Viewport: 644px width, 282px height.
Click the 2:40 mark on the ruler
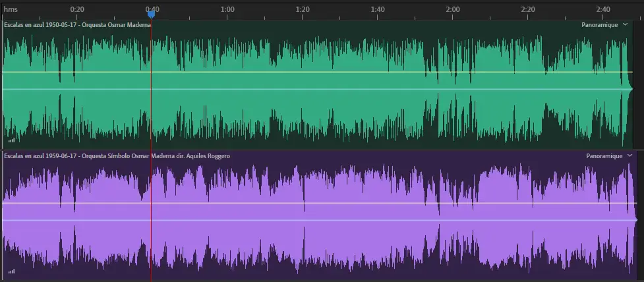(x=603, y=9)
